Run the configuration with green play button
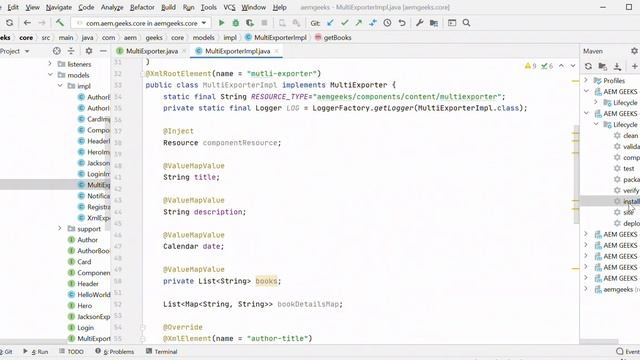This screenshot has height=360, width=640. 221,23
